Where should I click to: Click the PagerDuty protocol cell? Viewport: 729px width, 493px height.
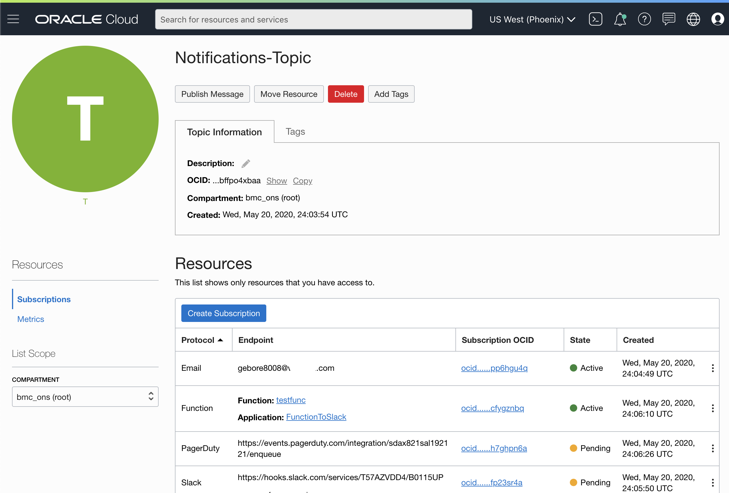pos(200,448)
